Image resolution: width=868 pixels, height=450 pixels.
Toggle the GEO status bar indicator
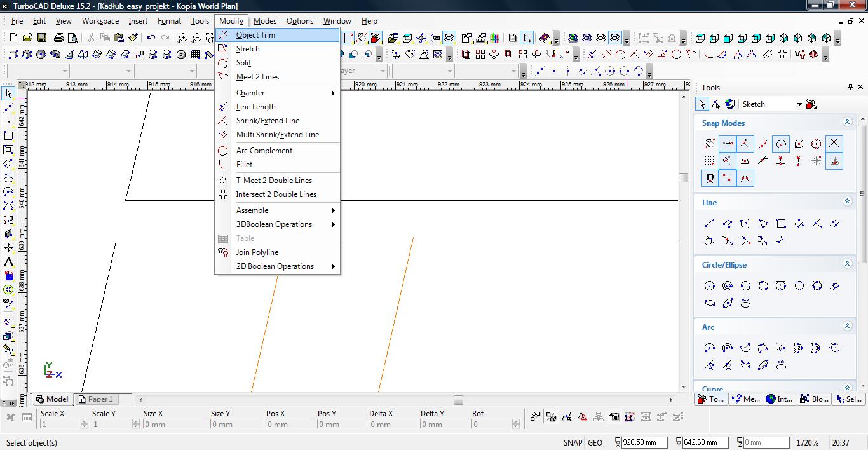click(595, 442)
